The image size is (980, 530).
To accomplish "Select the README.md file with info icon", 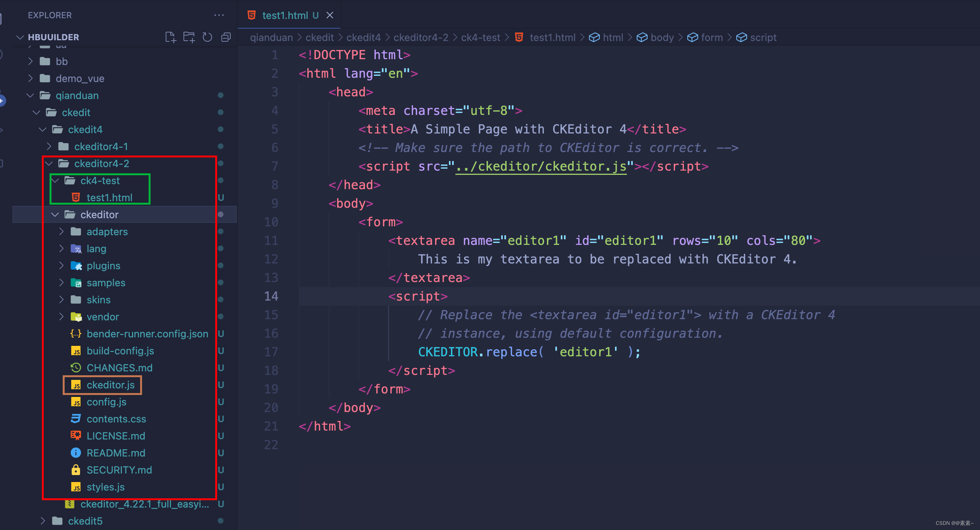I will 115,453.
